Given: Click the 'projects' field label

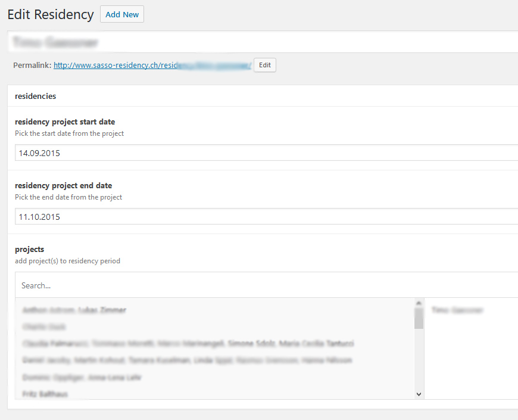Looking at the screenshot, I should 30,250.
